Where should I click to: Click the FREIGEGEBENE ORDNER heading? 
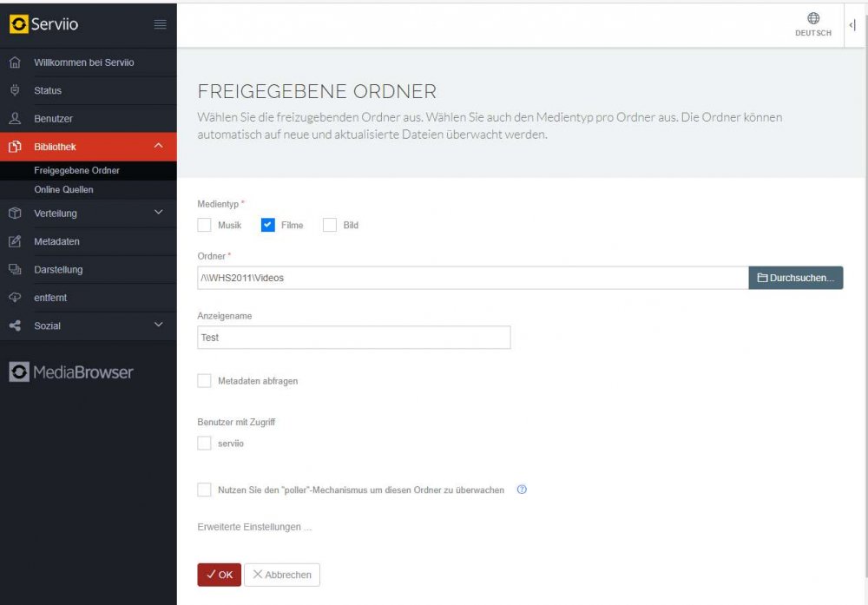317,91
